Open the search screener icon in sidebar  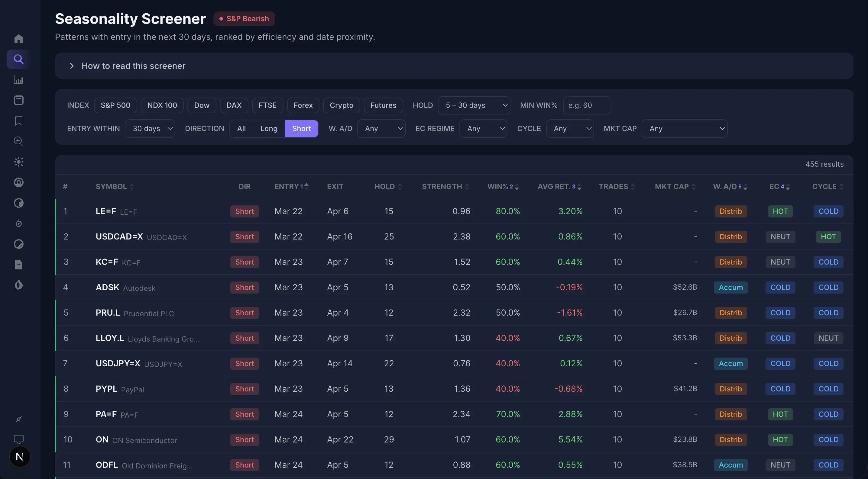[18, 59]
